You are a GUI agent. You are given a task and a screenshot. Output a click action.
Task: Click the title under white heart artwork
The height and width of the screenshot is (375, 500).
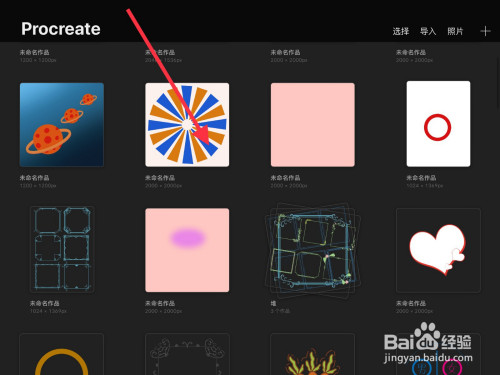[x=411, y=303]
